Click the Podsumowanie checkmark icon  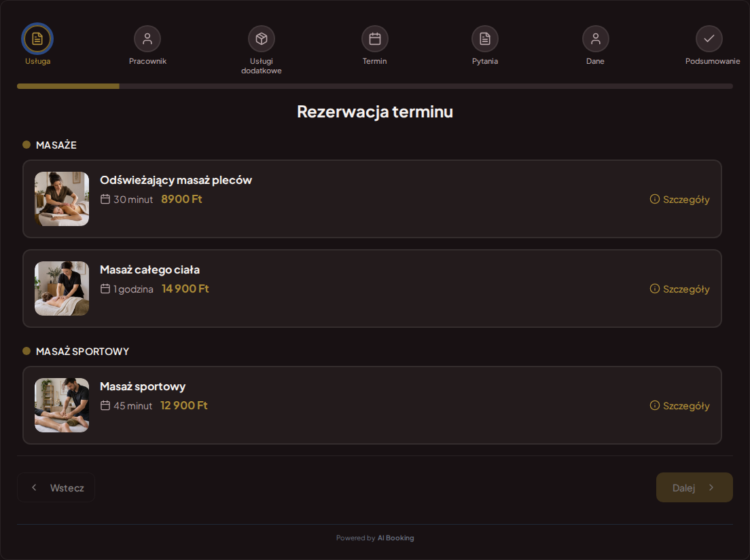point(709,39)
